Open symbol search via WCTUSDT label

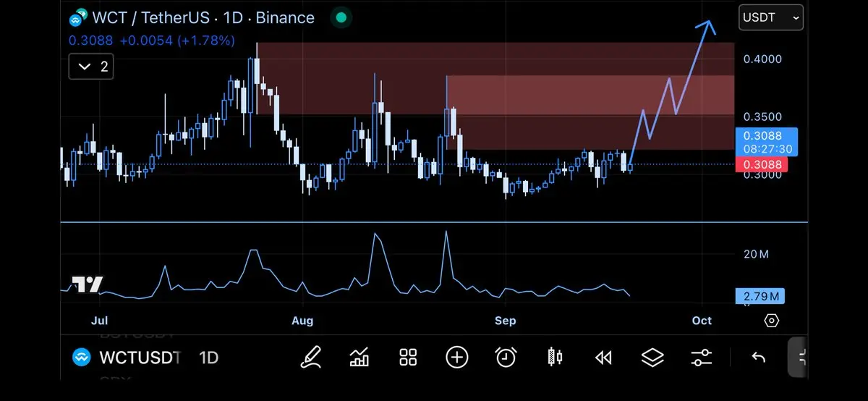click(x=140, y=358)
